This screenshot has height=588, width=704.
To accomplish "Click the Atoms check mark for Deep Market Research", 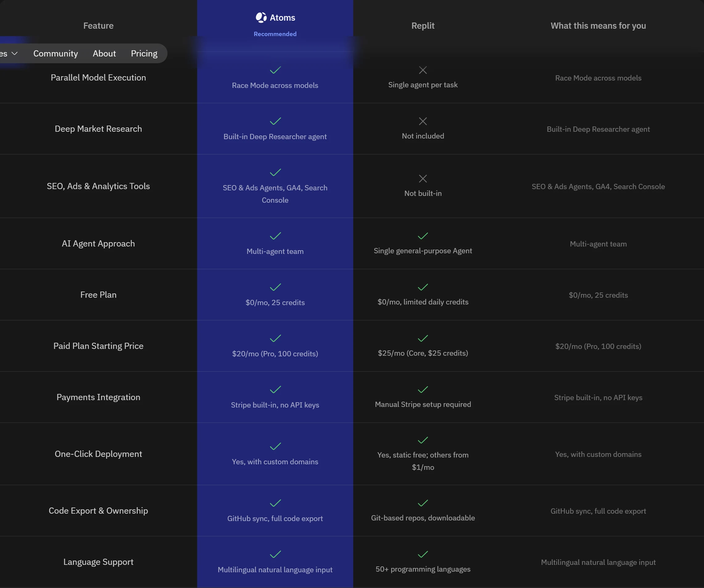I will click(275, 121).
